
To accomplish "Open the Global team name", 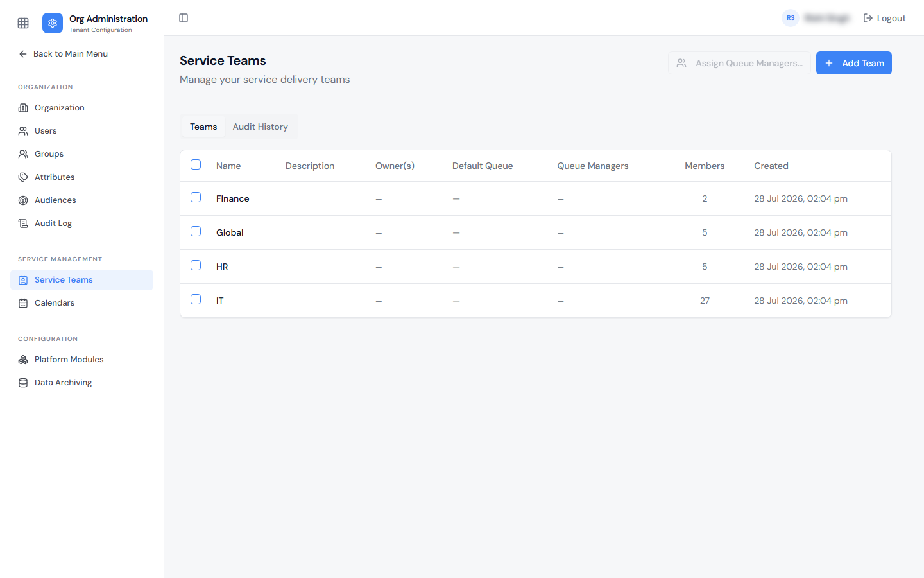I will point(230,232).
